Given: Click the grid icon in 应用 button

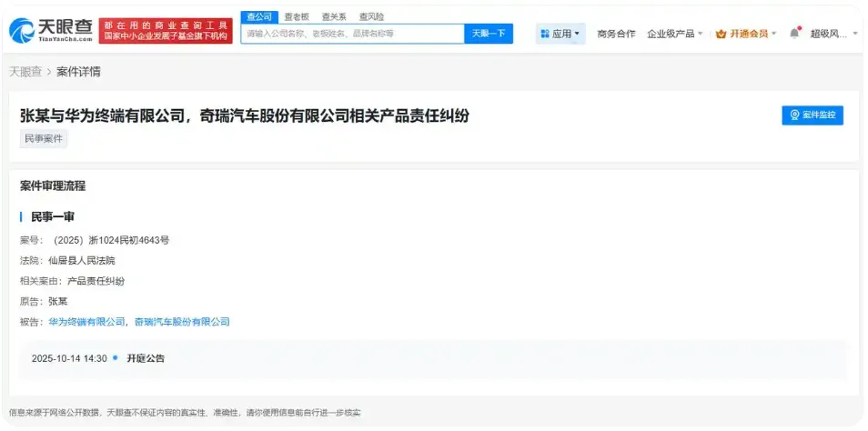Looking at the screenshot, I should click(x=545, y=34).
